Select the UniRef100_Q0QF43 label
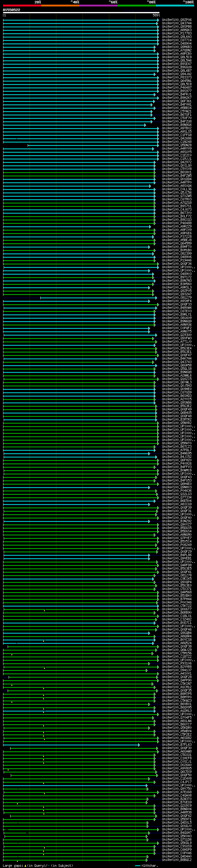Viewport: 197px width, 868px height. click(x=177, y=477)
